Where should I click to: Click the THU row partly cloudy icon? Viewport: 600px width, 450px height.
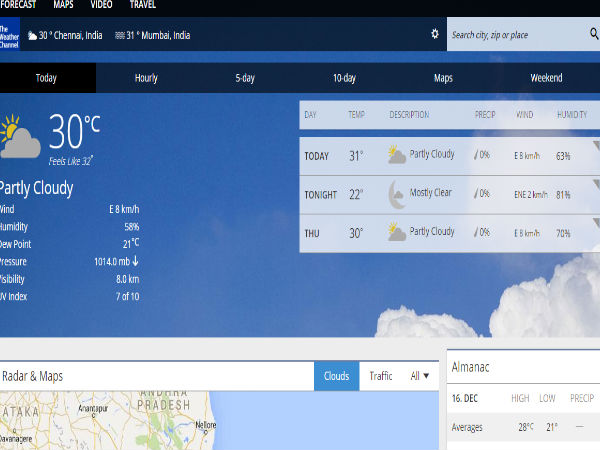click(396, 232)
